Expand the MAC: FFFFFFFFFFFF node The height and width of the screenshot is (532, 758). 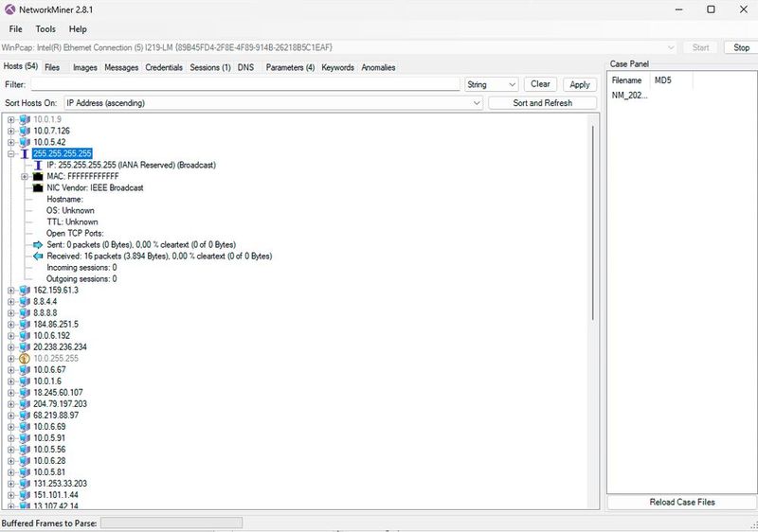coord(25,177)
